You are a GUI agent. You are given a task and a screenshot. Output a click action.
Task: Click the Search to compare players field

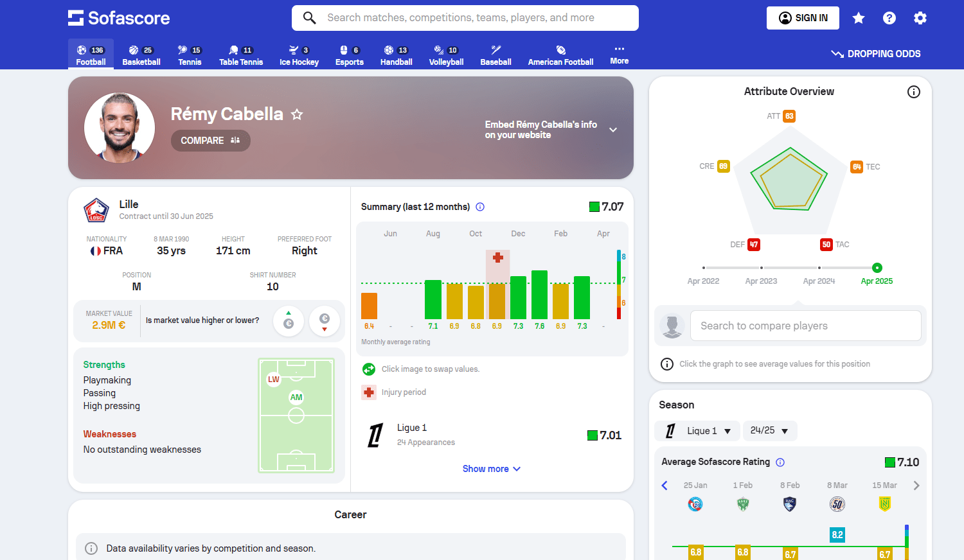pos(805,326)
